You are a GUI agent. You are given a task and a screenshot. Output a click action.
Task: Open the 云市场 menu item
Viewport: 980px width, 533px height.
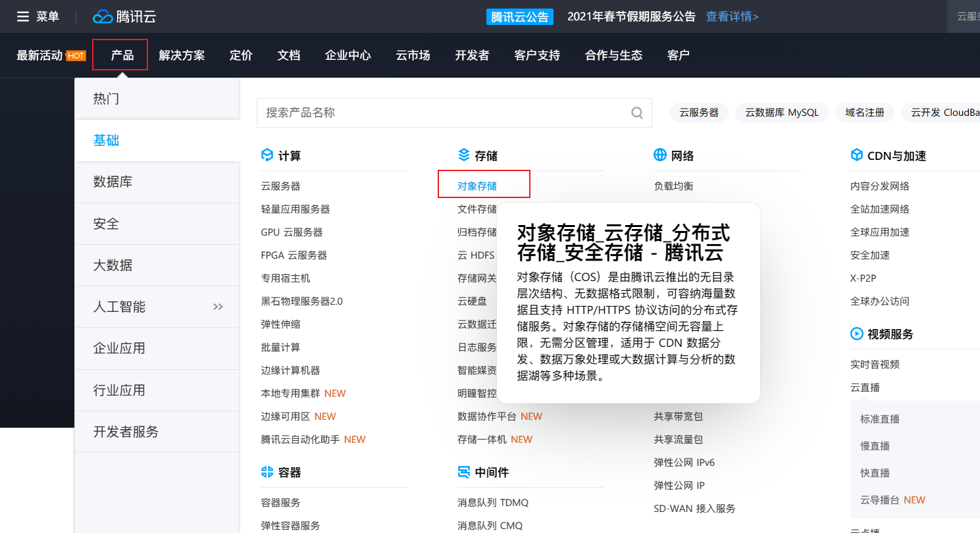(x=413, y=55)
